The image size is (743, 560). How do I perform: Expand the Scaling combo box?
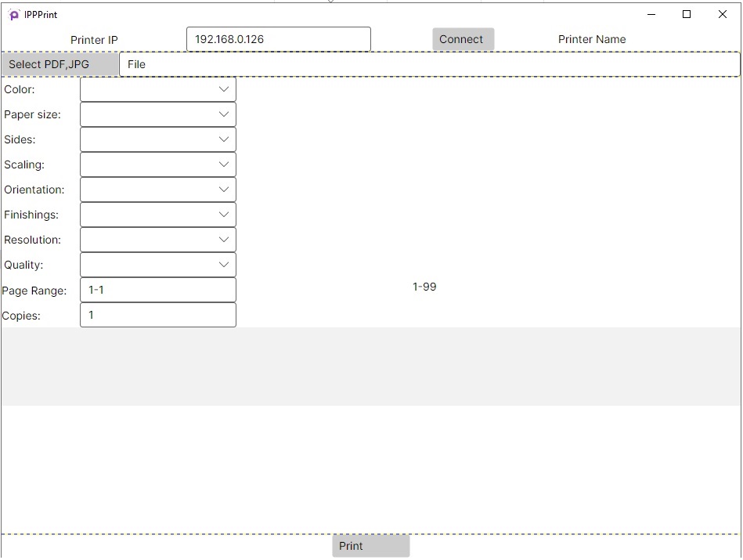click(157, 164)
